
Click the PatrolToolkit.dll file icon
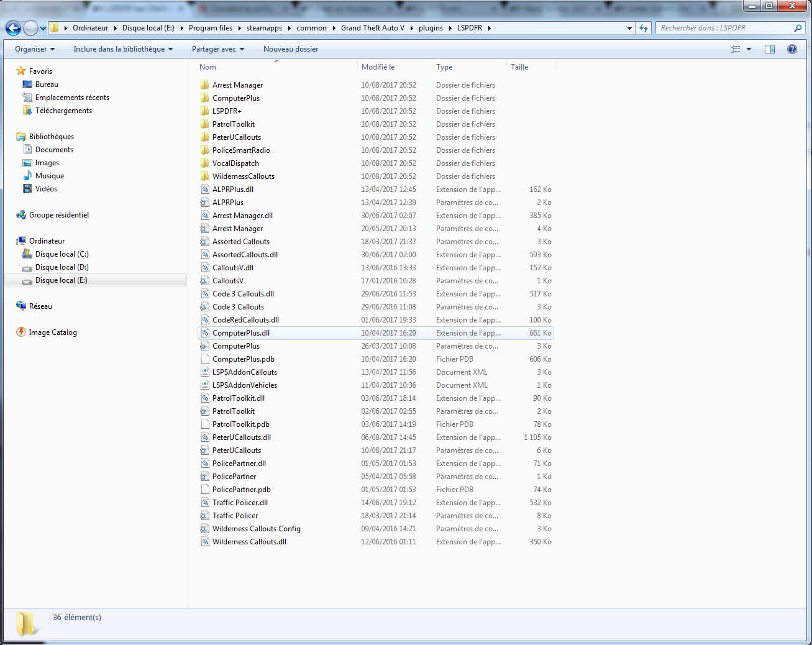point(205,398)
